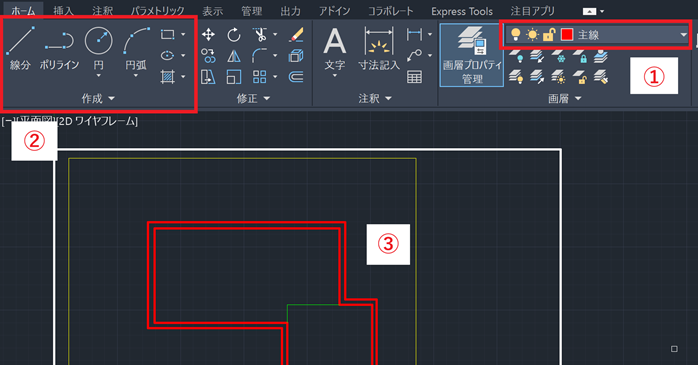698x365 pixels.
Task: Open the ellipse tool dropdown arrow
Action: [x=183, y=55]
